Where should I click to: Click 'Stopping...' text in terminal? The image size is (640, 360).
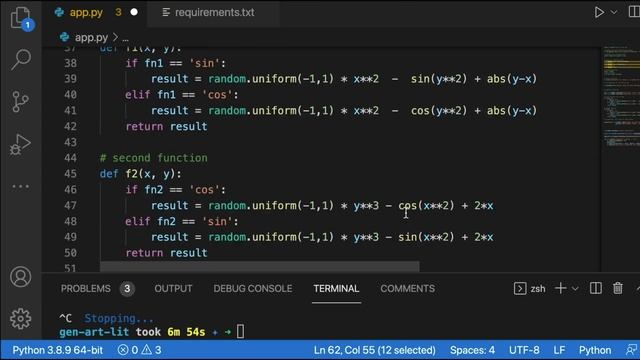[119, 318]
